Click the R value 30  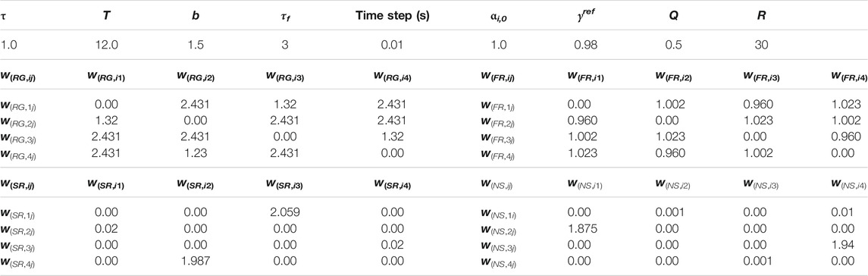coord(761,45)
